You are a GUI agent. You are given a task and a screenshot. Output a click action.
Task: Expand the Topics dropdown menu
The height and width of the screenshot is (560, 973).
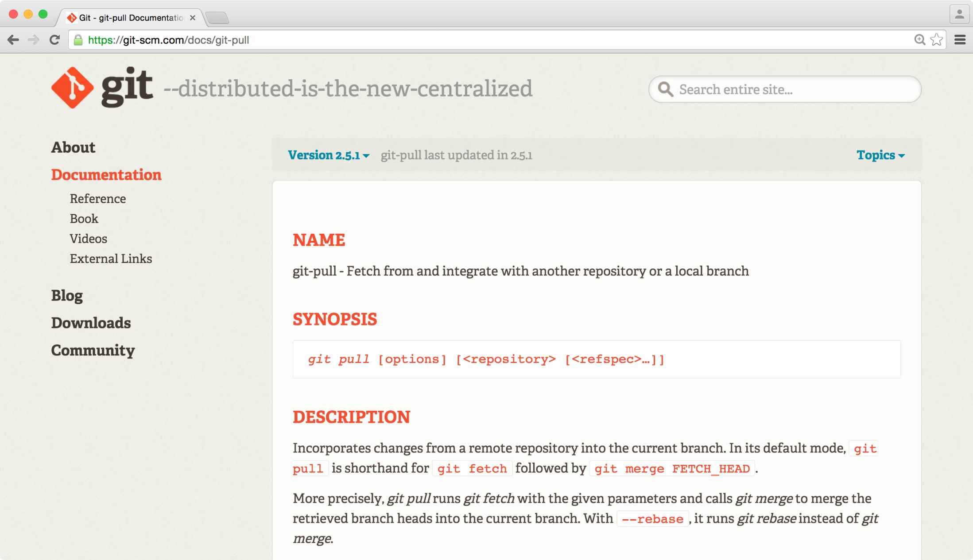[881, 155]
